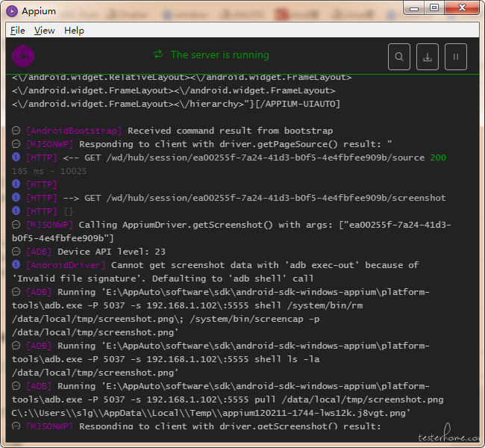Click the Appium title bar app icon

coord(12,11)
